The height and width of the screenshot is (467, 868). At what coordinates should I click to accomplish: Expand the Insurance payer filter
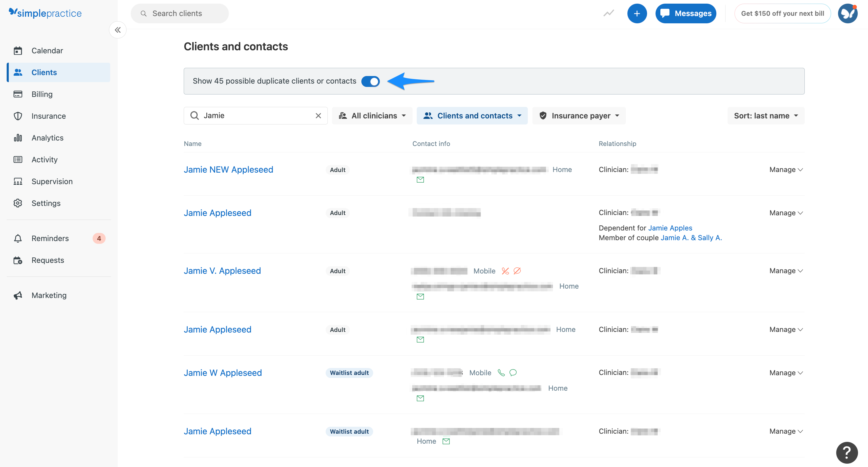[x=579, y=115]
